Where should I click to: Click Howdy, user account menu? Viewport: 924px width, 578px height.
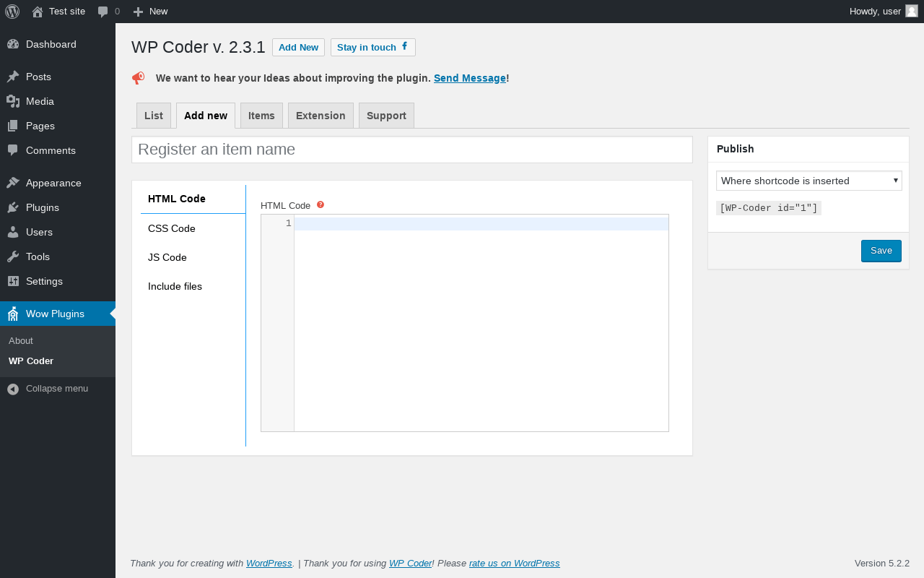click(x=884, y=12)
